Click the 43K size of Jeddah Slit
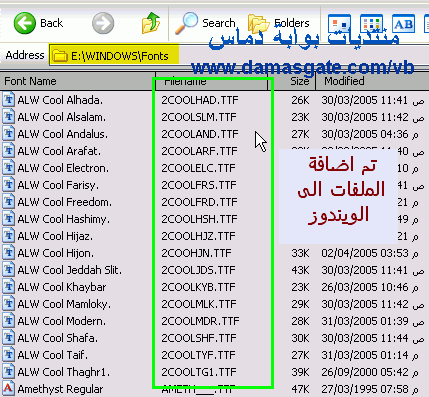This screenshot has height=397, width=429. [300, 270]
